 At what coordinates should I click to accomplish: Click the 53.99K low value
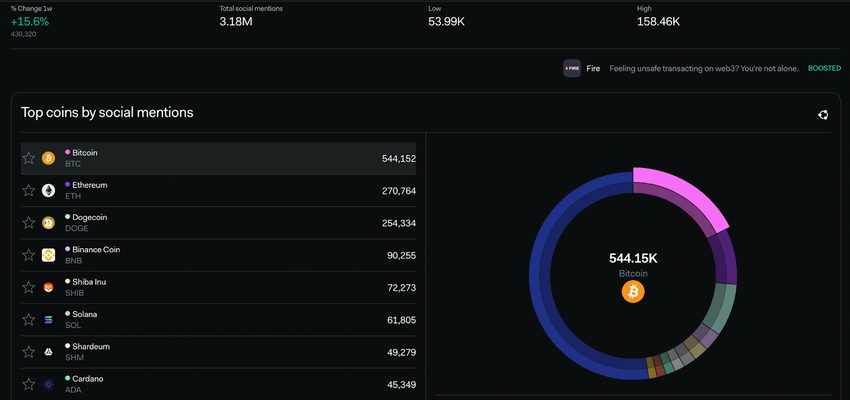(447, 22)
